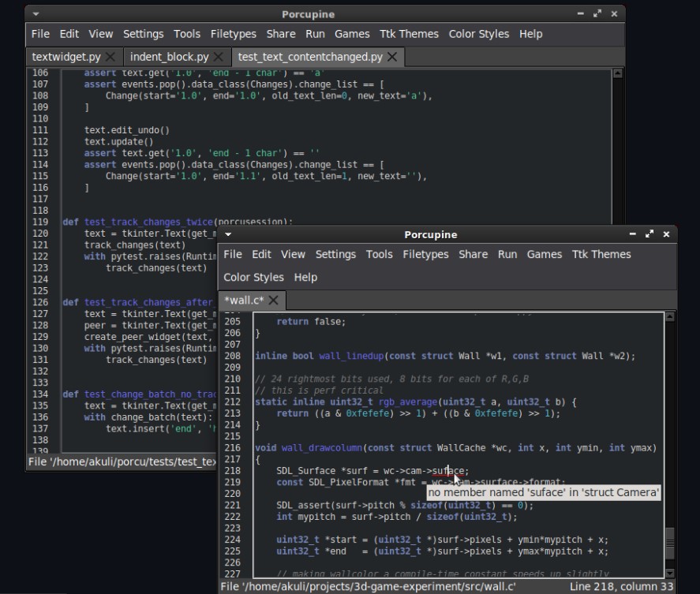Open Help menu in back window

click(x=531, y=34)
